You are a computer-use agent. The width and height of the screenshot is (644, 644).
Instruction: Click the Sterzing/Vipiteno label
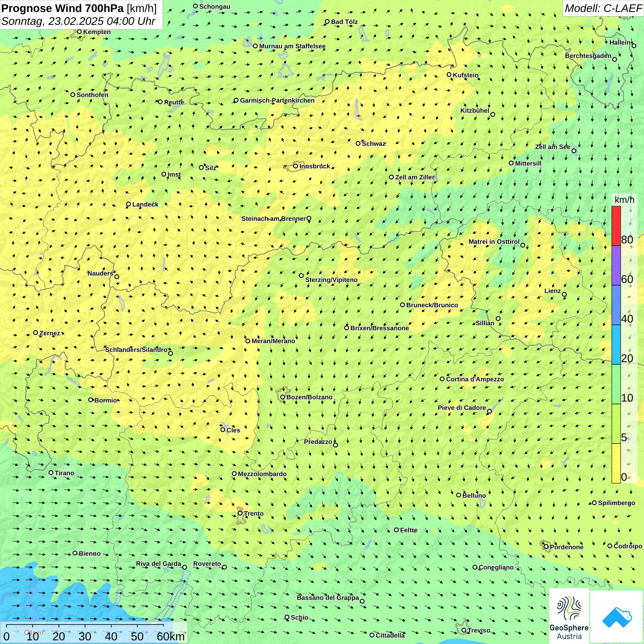click(x=331, y=280)
